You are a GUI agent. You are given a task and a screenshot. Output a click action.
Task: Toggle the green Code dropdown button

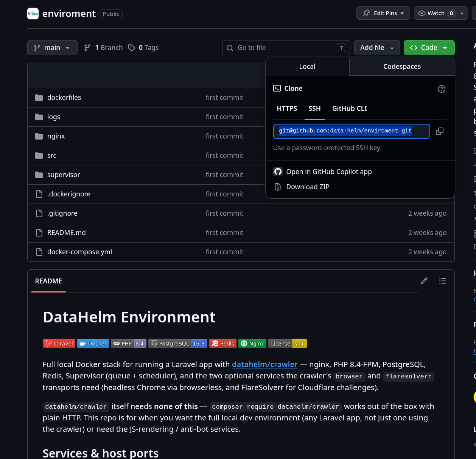(x=429, y=48)
